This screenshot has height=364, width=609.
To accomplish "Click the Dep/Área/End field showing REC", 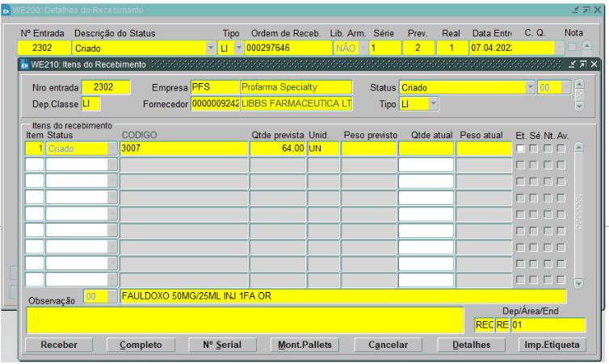I will click(x=485, y=324).
